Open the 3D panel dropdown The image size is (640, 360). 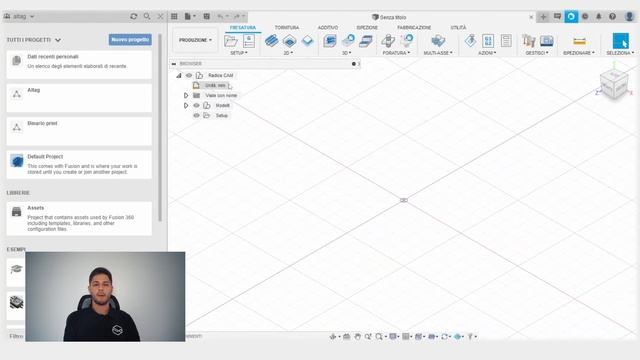pos(347,53)
